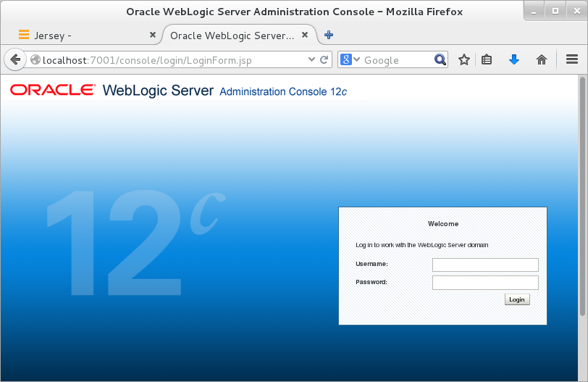Click the 'Password:' label
Viewport: 588px width, 382px height.
(x=371, y=282)
